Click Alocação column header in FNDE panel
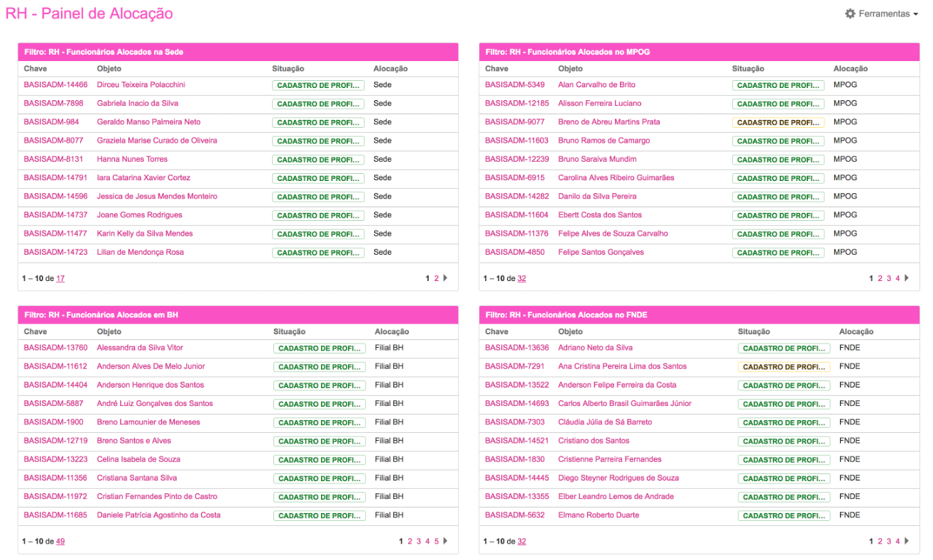The height and width of the screenshot is (560, 933). [856, 331]
